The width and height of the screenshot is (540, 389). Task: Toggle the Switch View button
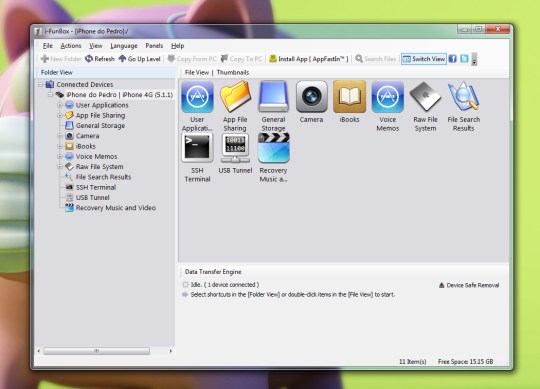(424, 59)
